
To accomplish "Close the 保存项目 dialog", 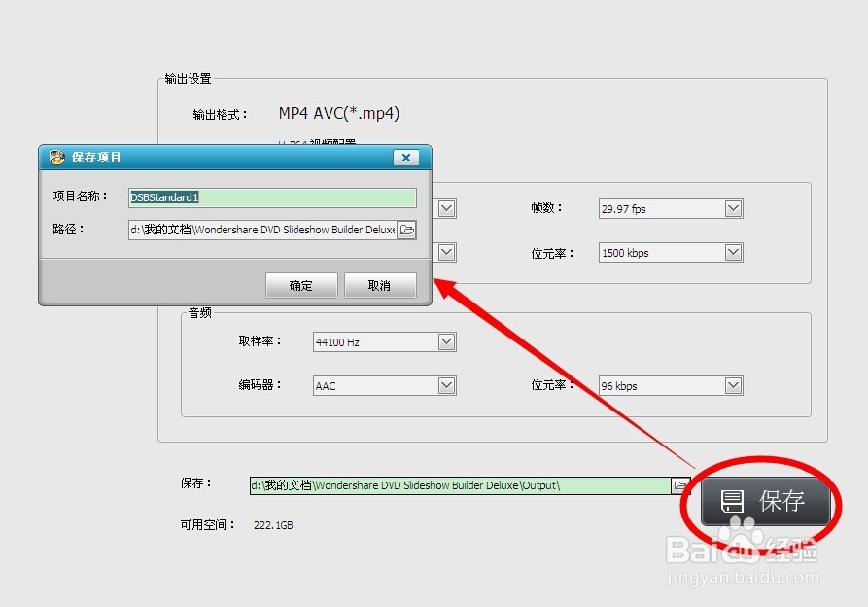I will tap(405, 158).
